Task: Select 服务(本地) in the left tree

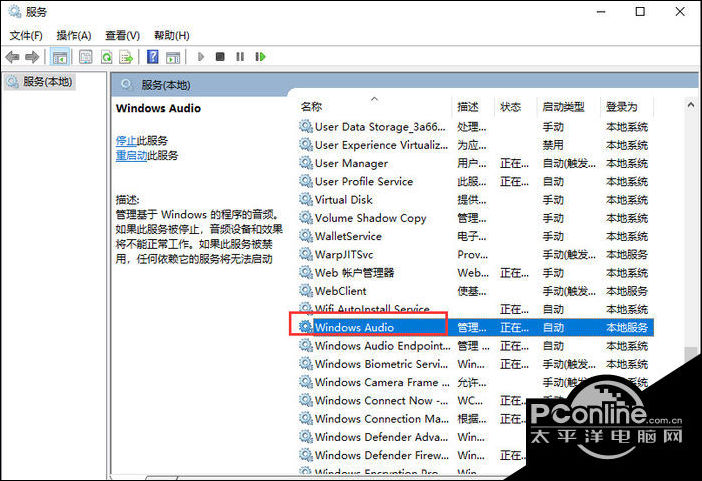Action: point(47,82)
